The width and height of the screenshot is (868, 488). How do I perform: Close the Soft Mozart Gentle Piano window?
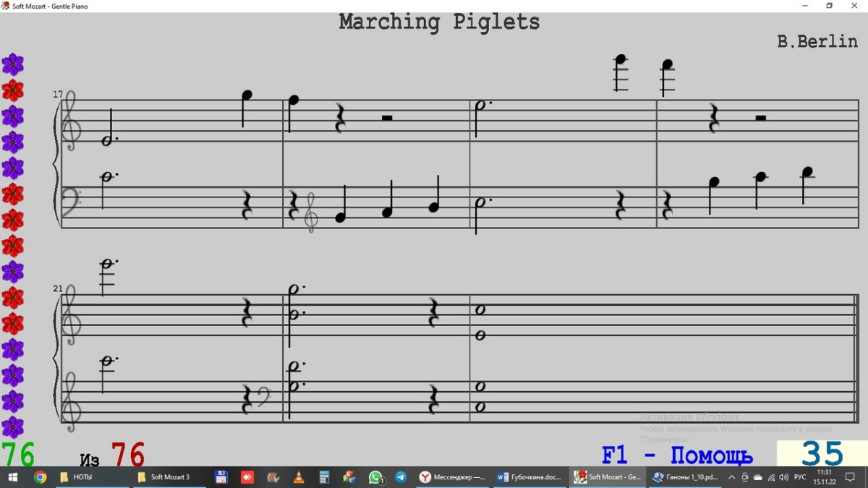[854, 6]
